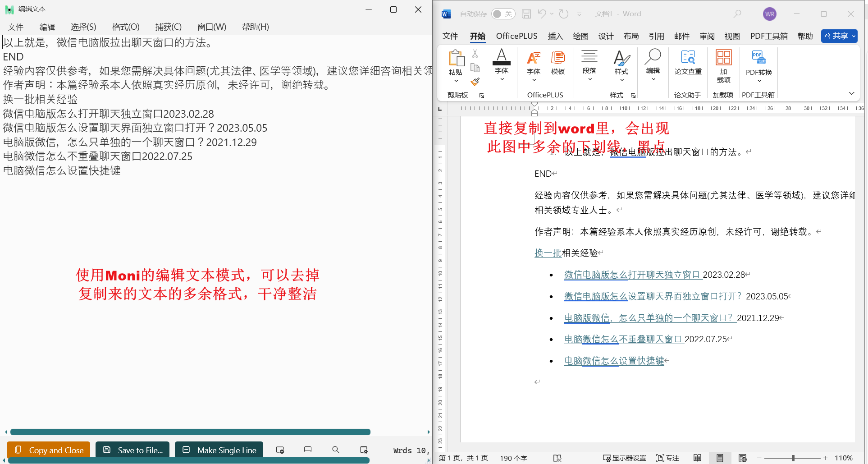Screen dimensions: 868x464
Task: Click the 加载项 add-ins icon
Action: click(723, 65)
